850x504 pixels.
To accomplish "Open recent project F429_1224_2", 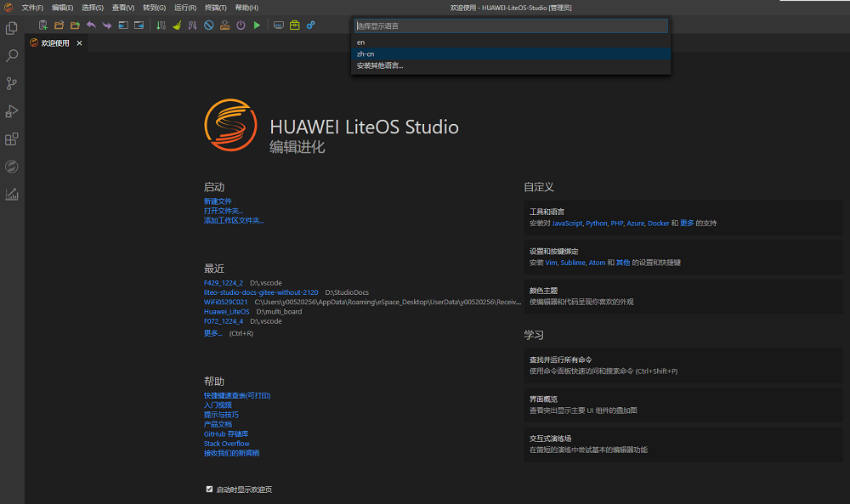I will 224,283.
